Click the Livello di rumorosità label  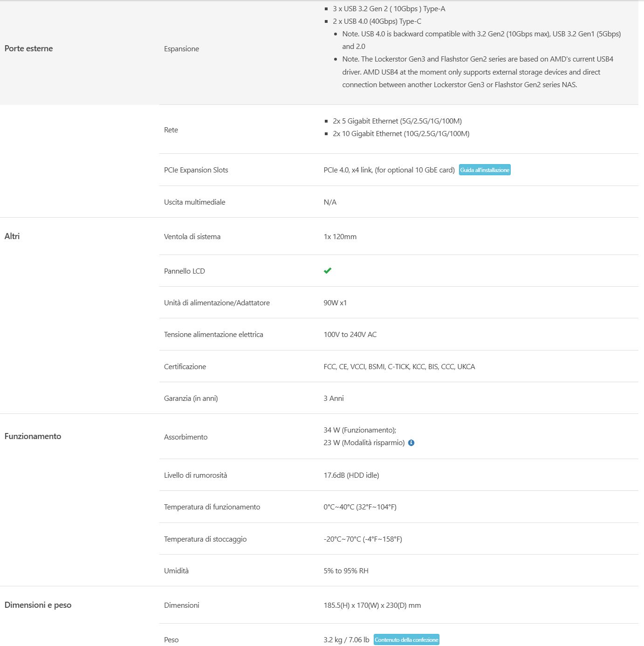(196, 475)
